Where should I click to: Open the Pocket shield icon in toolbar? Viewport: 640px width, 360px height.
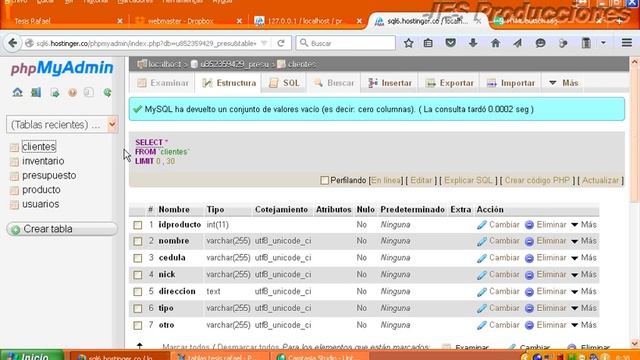[x=450, y=43]
